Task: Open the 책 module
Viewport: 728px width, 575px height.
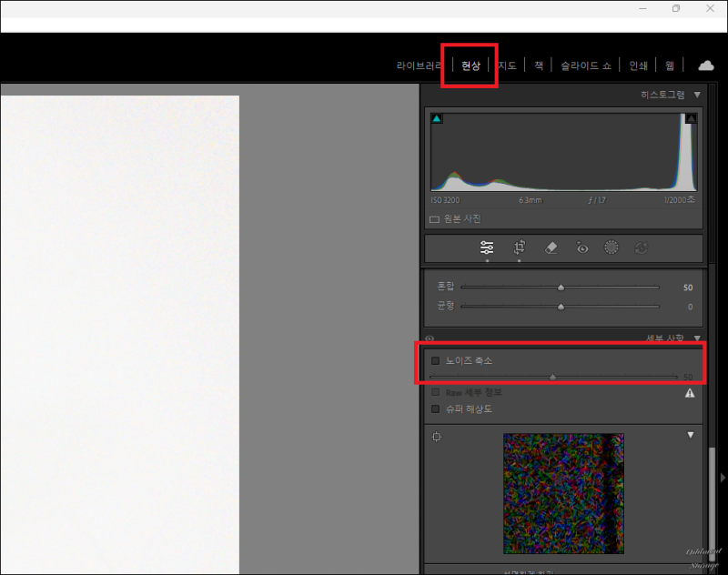Action: point(539,66)
